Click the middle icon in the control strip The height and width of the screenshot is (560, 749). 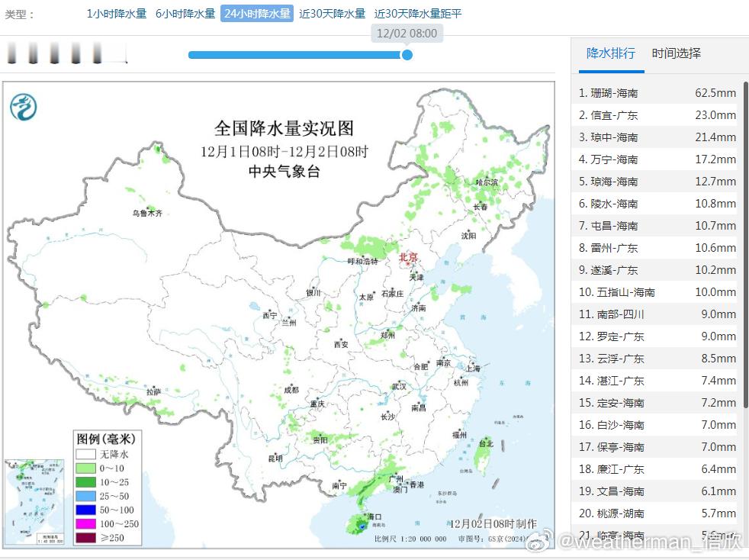pyautogui.click(x=56, y=53)
